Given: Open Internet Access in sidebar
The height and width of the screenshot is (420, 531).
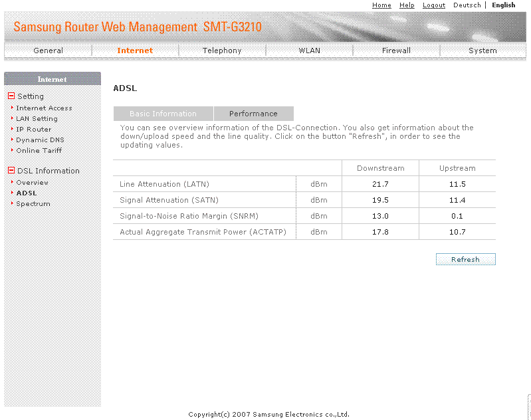Looking at the screenshot, I should (44, 108).
